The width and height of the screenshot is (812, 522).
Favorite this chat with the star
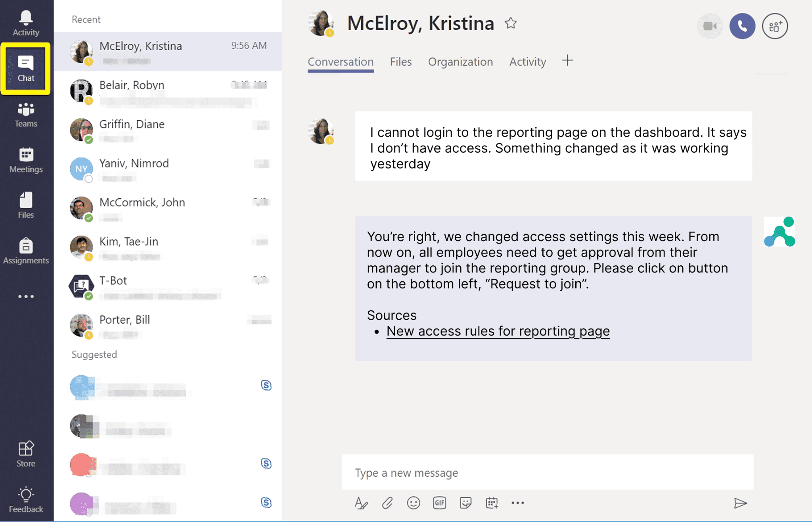[511, 23]
